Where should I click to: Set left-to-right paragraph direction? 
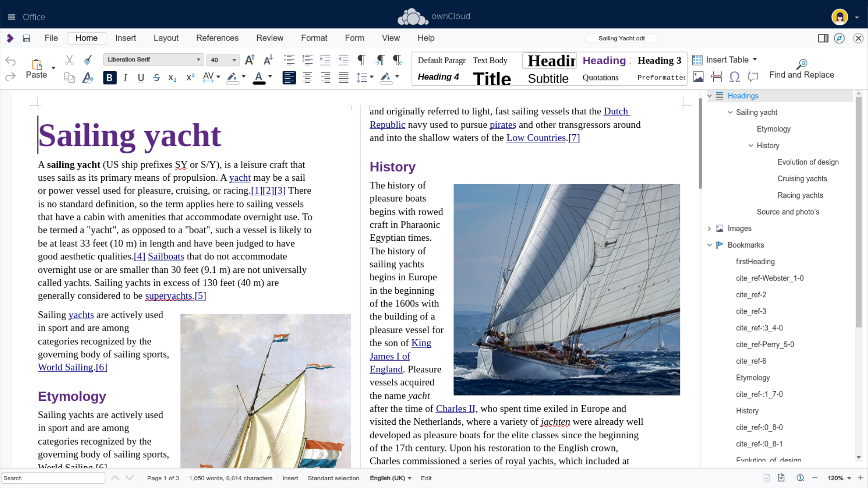click(x=380, y=60)
